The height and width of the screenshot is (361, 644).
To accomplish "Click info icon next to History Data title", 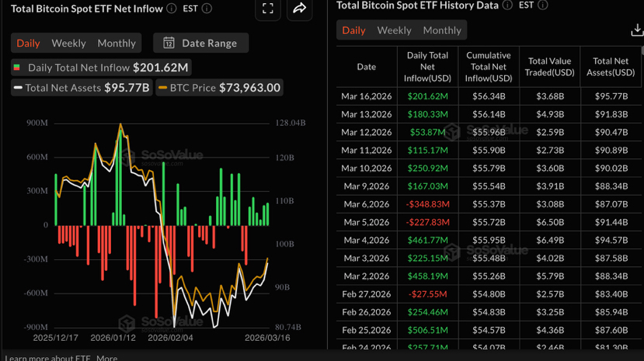I will pos(507,5).
